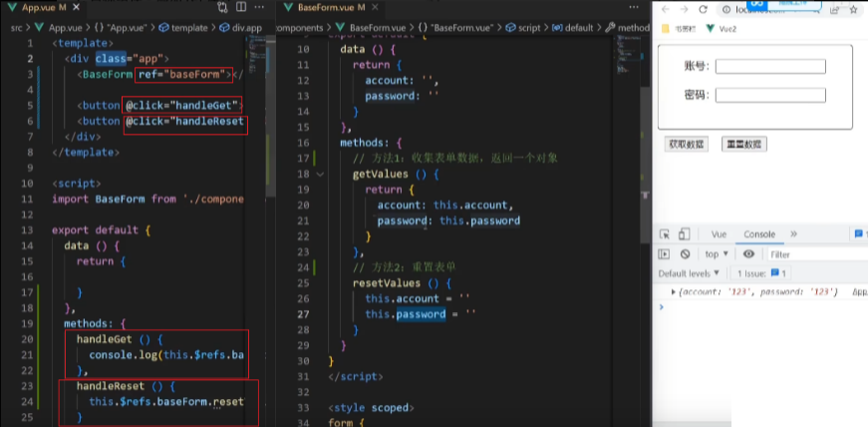Image resolution: width=868 pixels, height=427 pixels.
Task: Select the Console DevTools tab
Action: (759, 234)
